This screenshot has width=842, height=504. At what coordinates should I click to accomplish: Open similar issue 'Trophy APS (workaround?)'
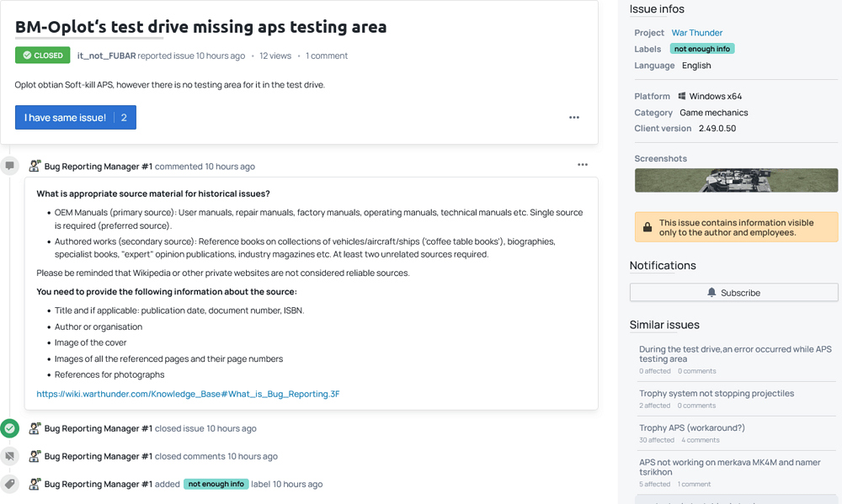tap(691, 427)
